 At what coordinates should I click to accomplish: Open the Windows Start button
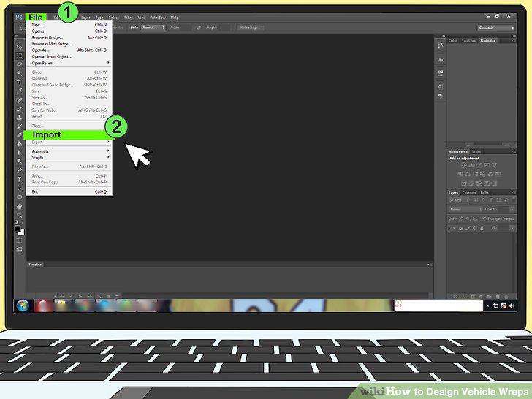(x=23, y=305)
